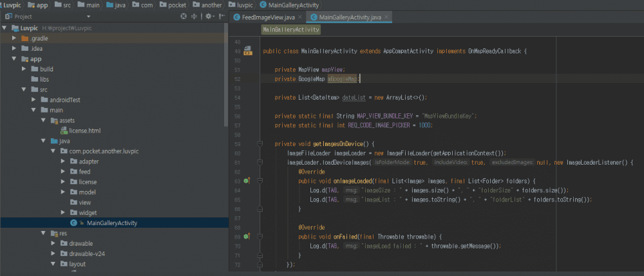Click the collapse all icon in Project panel
This screenshot has width=644, height=276.
click(x=194, y=16)
